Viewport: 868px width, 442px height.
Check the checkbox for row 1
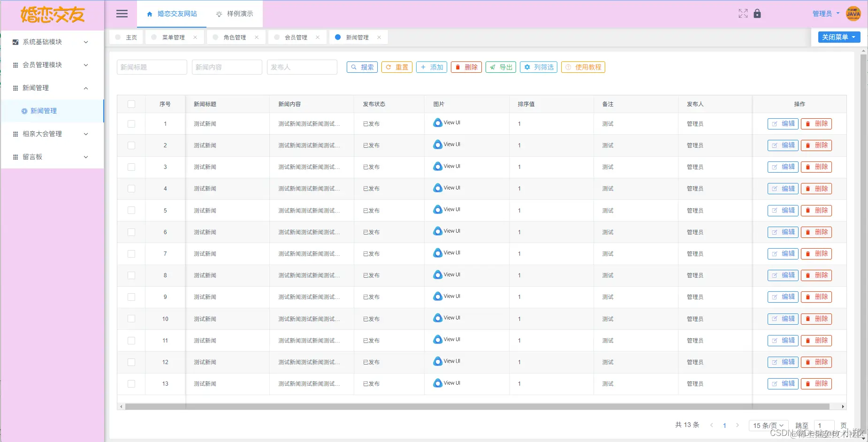(131, 124)
